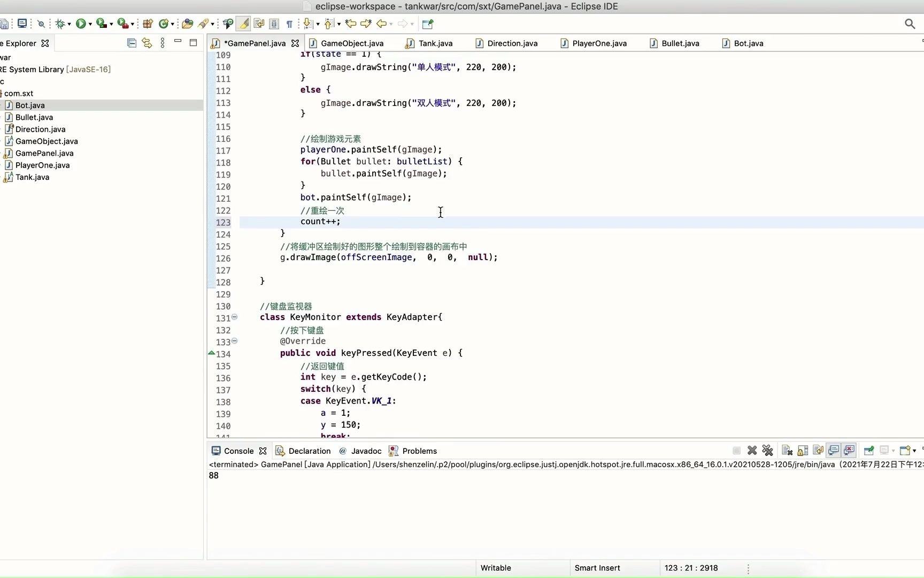Pin the Console view
Viewport: 924px width, 578px height.
(x=868, y=451)
